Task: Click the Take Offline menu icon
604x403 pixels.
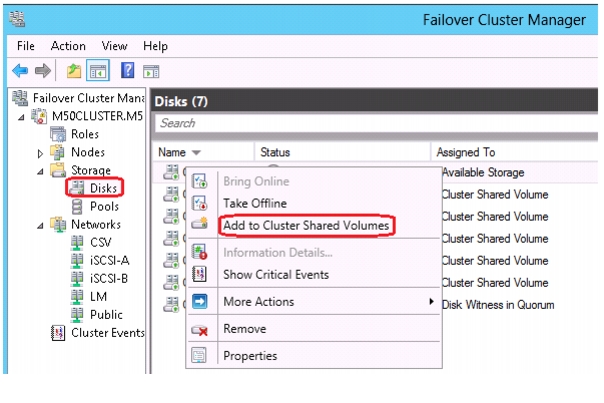Action: tap(200, 203)
